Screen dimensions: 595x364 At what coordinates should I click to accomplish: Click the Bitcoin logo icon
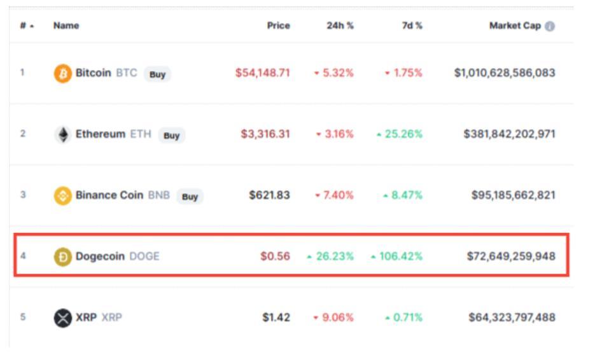[62, 74]
